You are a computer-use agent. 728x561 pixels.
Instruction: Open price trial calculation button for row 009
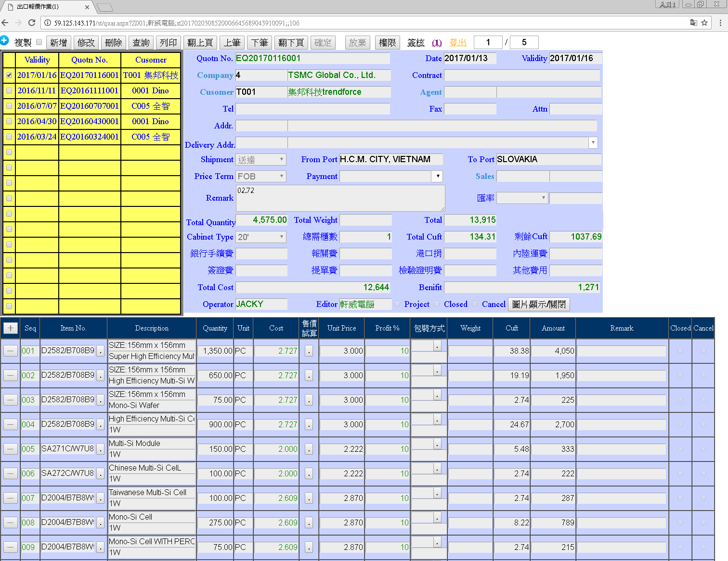[x=309, y=548]
